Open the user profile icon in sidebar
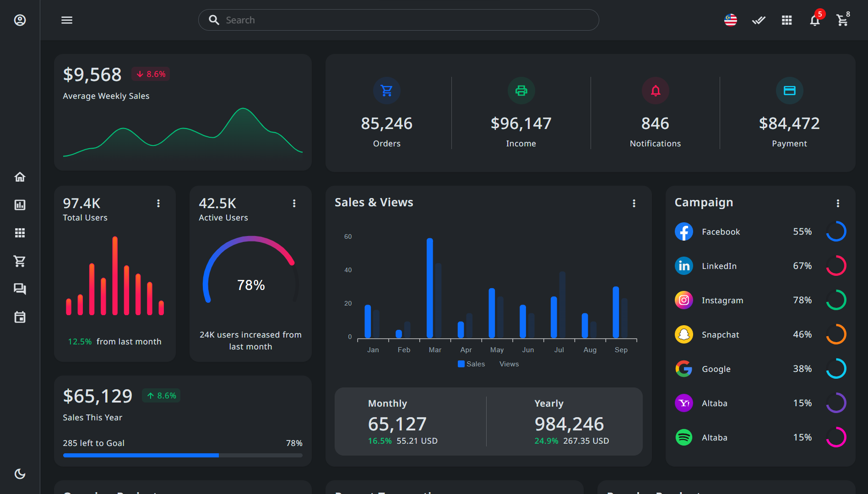This screenshot has width=868, height=494. pos(20,20)
